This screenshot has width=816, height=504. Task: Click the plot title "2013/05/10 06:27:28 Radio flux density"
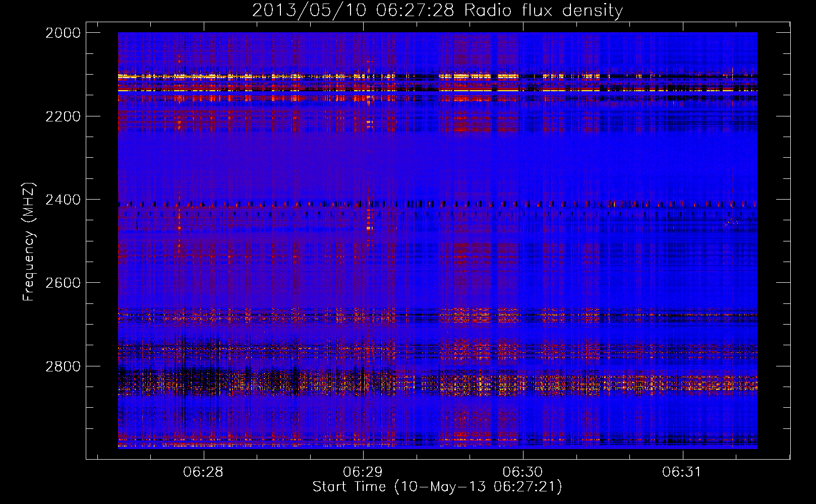click(x=437, y=10)
